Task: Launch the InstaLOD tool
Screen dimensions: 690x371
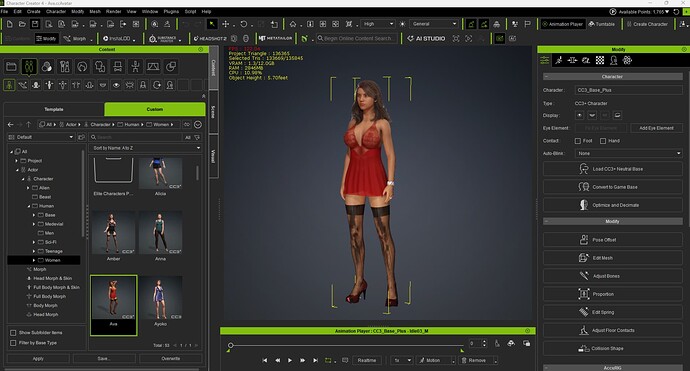Action: pos(117,39)
